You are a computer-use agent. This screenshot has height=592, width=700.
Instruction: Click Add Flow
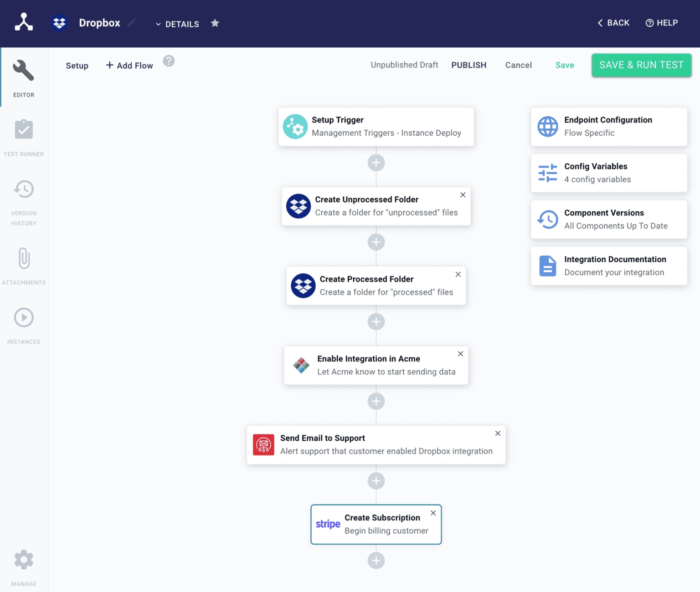[x=129, y=66]
